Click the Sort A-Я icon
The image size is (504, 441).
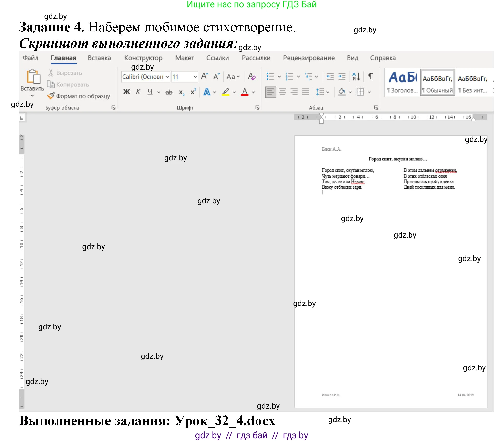coord(356,76)
